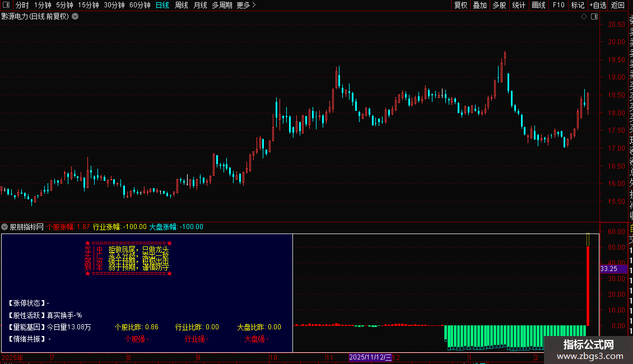Switch to the 分时 chart tab
This screenshot has height=364, width=633.
[22, 5]
